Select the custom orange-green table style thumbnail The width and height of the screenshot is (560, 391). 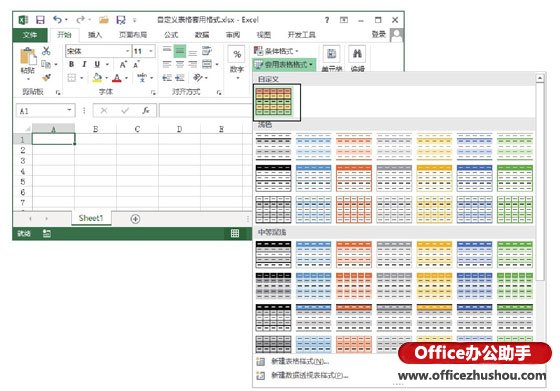tap(274, 102)
